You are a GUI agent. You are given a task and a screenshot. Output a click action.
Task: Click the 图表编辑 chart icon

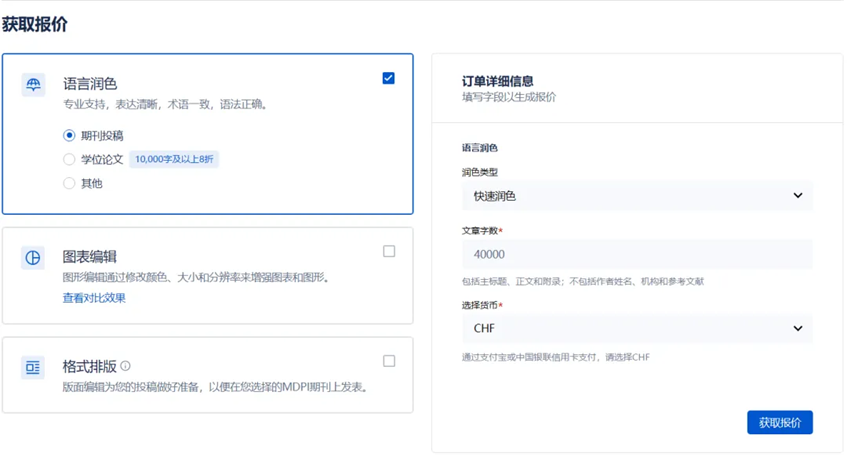[x=33, y=258]
